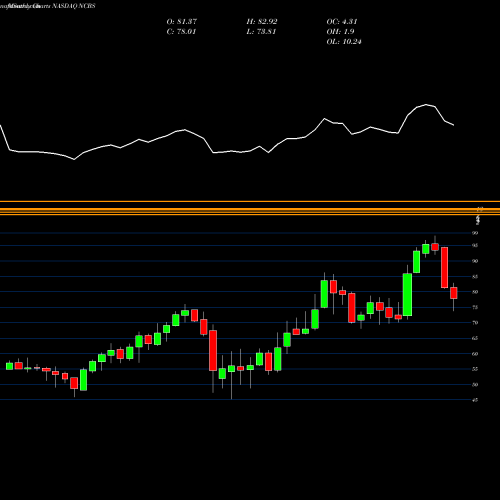
Task: Click the 99 price axis label
Action: (475, 233)
